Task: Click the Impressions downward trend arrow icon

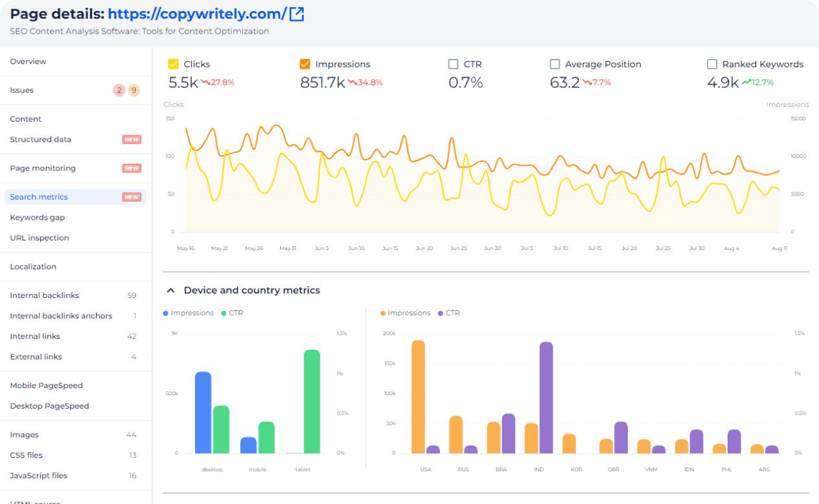Action: click(x=352, y=82)
